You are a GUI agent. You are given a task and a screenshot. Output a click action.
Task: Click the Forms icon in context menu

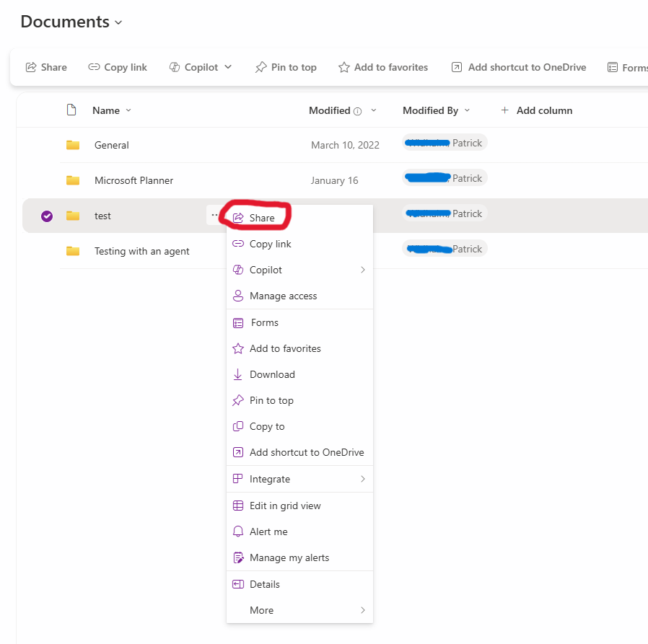238,322
